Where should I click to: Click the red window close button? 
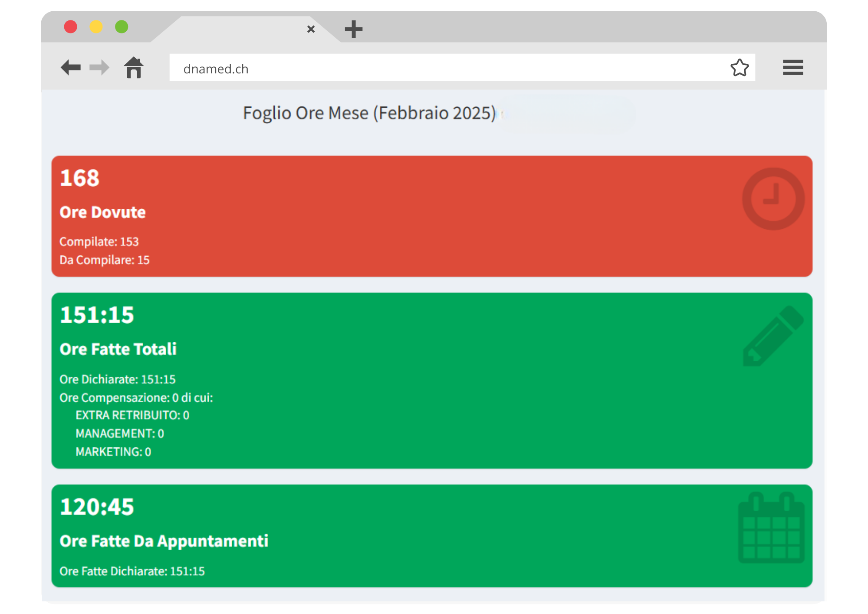point(71,27)
